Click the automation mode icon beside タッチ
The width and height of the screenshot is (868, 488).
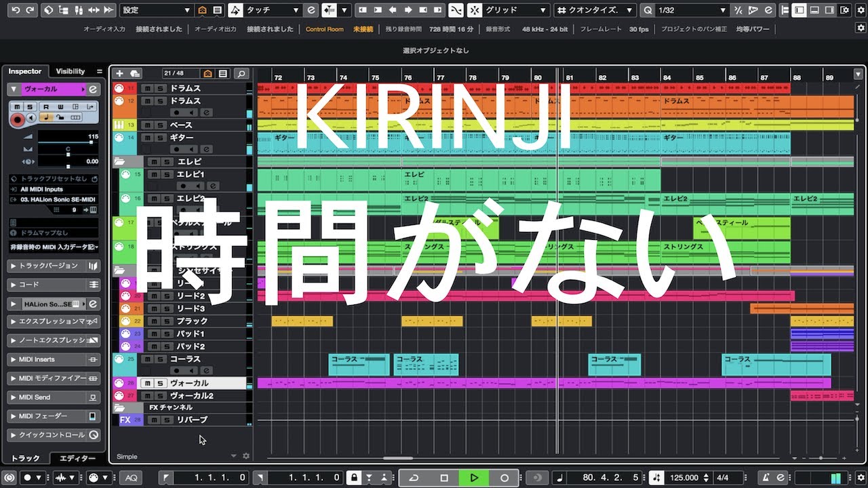pos(235,10)
